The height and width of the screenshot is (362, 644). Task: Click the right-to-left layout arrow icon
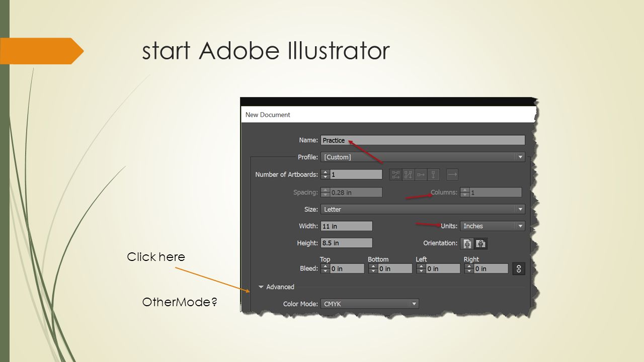[452, 174]
